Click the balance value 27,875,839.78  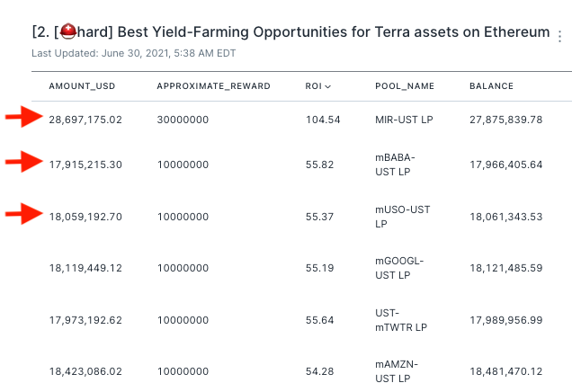click(505, 120)
